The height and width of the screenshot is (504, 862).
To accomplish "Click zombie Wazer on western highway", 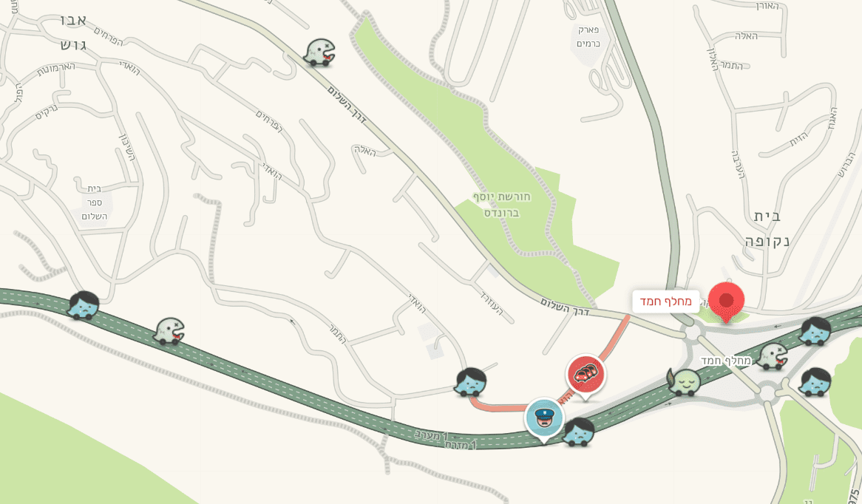I will point(169,331).
